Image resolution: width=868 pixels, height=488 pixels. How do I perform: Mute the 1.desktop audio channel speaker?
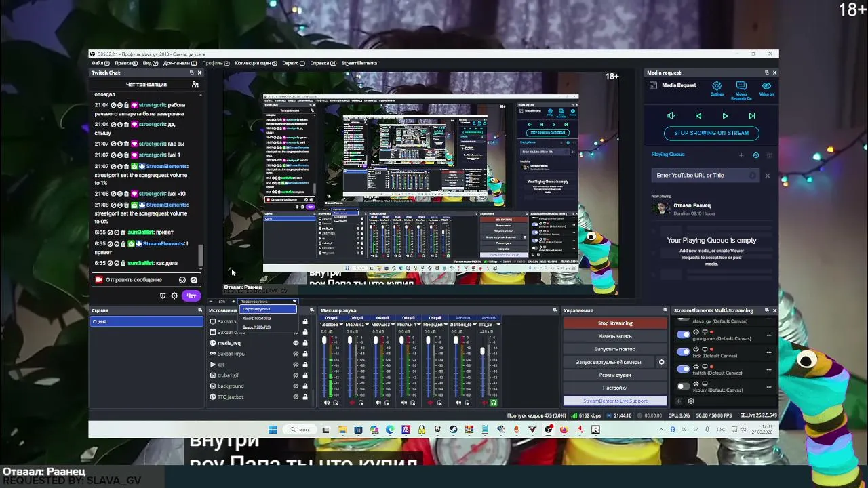pos(326,403)
